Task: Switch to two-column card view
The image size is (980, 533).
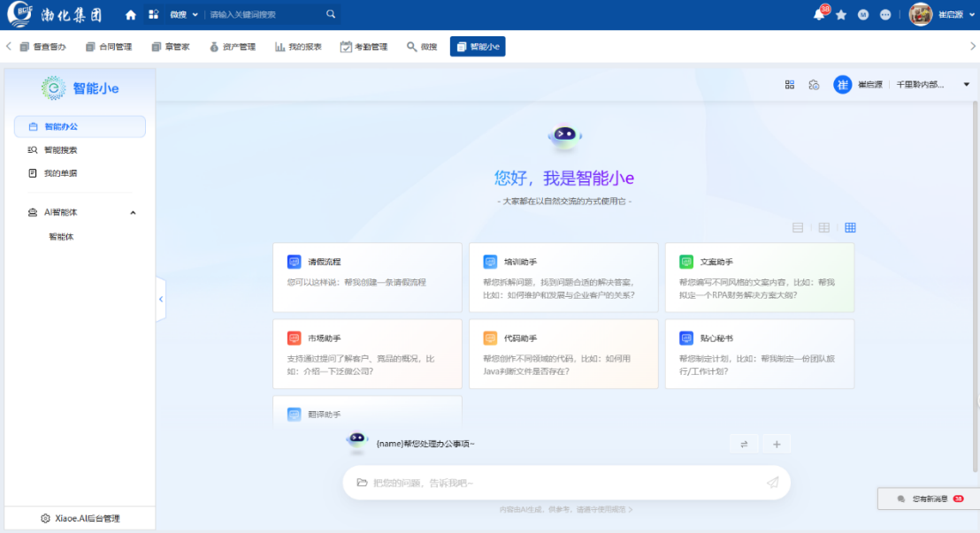Action: [823, 228]
